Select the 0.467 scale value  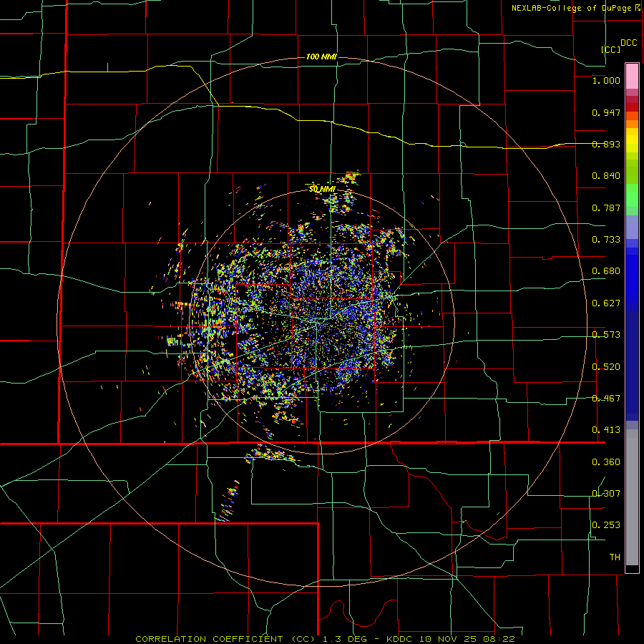pos(606,399)
